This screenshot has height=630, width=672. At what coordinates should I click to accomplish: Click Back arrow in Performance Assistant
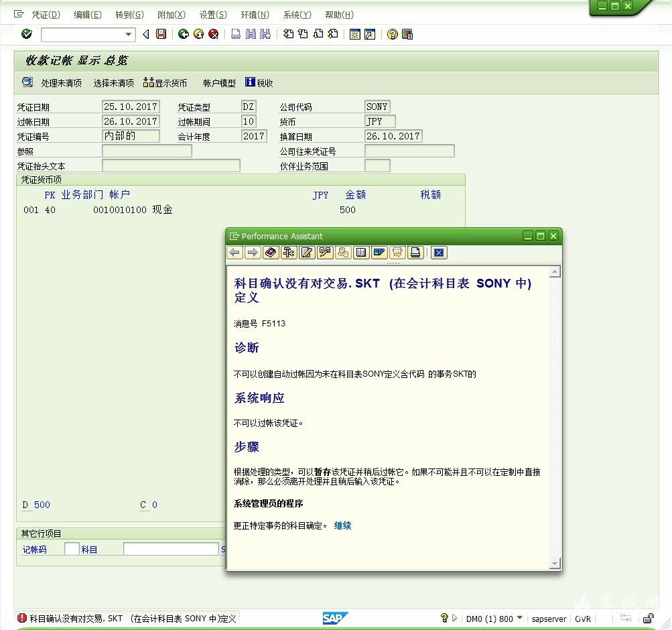click(235, 253)
